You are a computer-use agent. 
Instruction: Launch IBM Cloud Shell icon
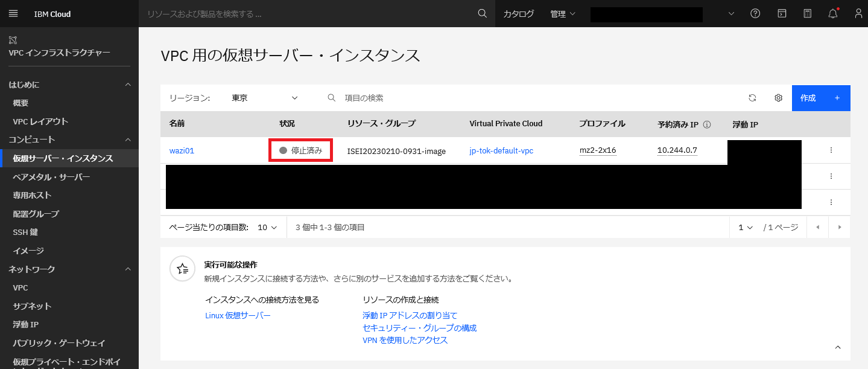click(x=782, y=13)
